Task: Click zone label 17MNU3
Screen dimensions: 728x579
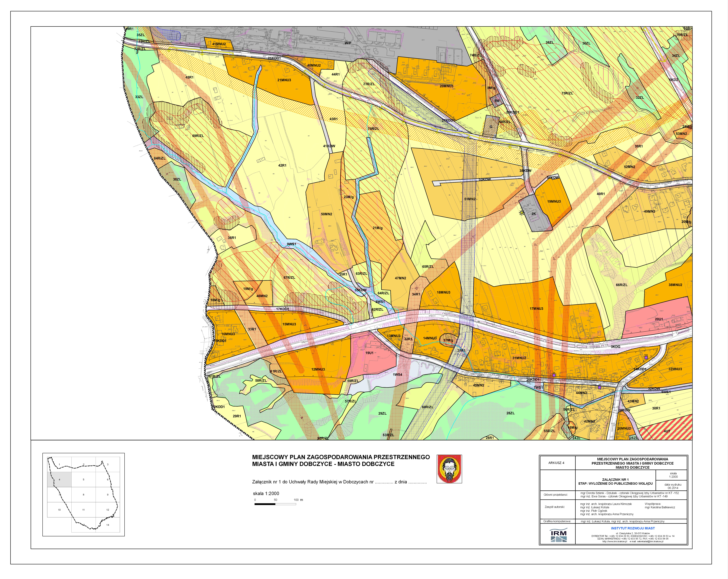Action: [x=536, y=309]
